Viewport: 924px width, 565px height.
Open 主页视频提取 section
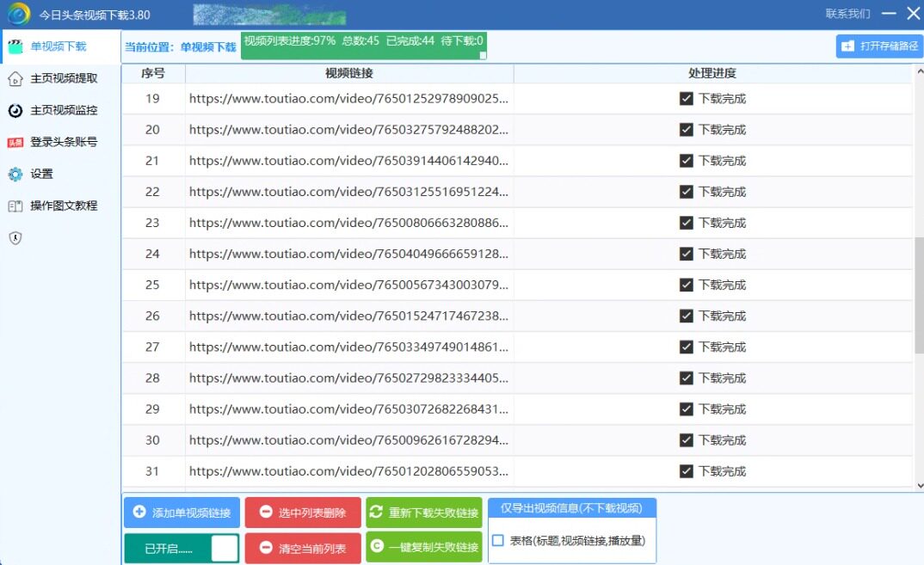point(61,78)
